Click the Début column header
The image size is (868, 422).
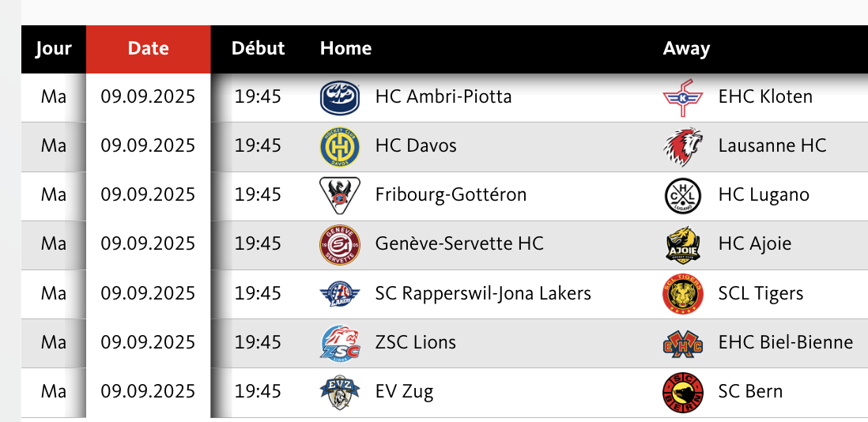point(258,49)
